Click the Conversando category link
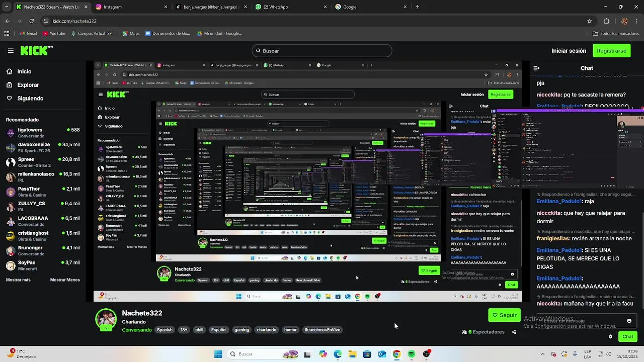This screenshot has width=644, height=362. [x=137, y=330]
